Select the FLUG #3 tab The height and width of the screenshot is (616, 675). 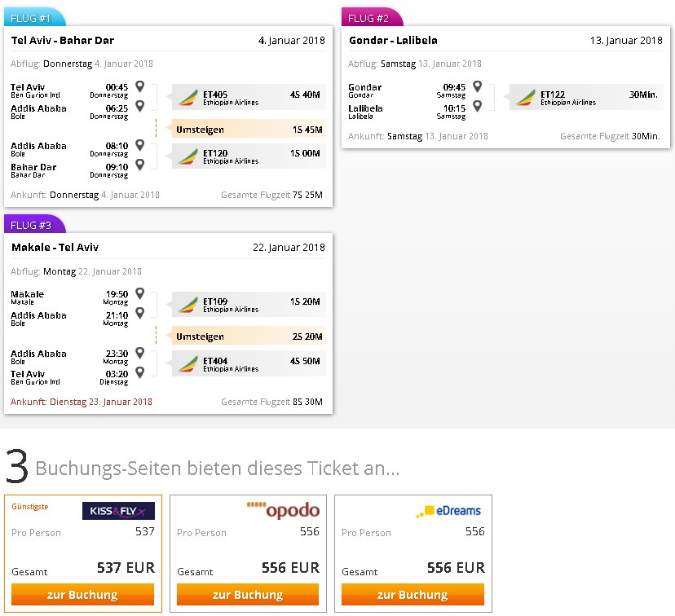[x=34, y=224]
